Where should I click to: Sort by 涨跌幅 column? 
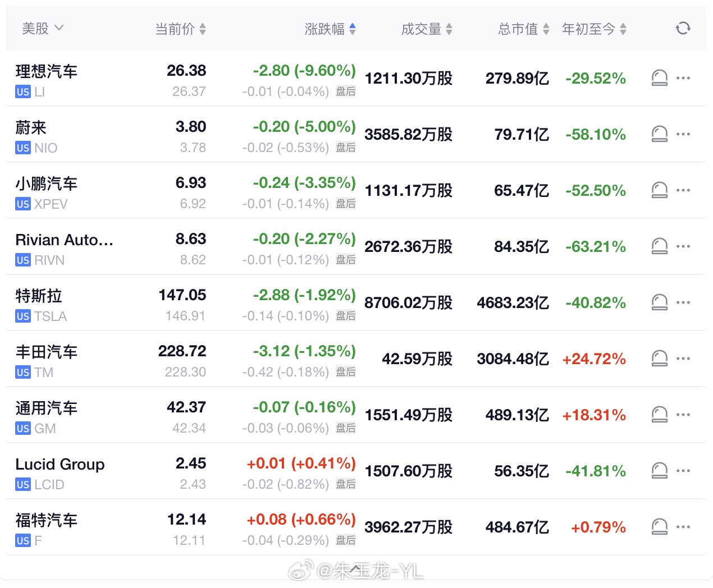[x=330, y=29]
